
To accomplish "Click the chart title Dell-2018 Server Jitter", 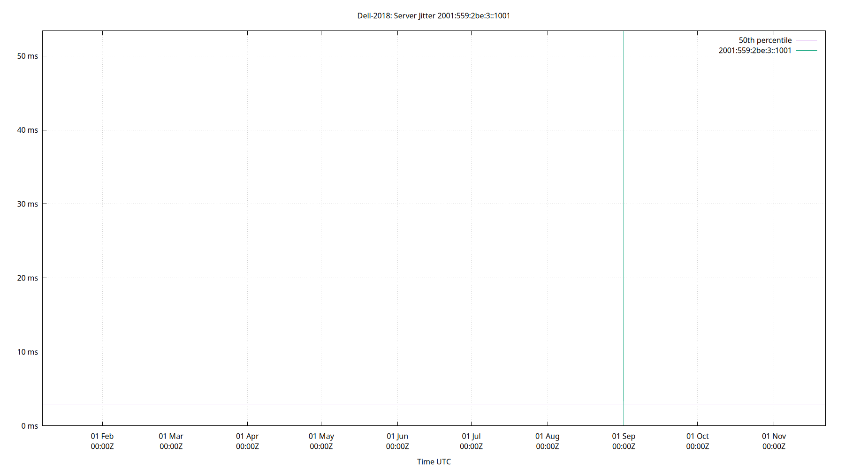I will [x=433, y=15].
